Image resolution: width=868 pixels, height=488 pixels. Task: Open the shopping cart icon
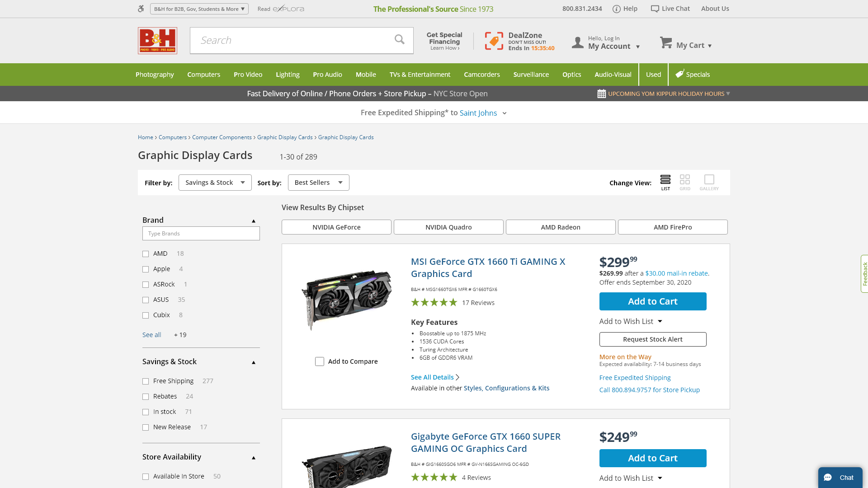tap(665, 42)
